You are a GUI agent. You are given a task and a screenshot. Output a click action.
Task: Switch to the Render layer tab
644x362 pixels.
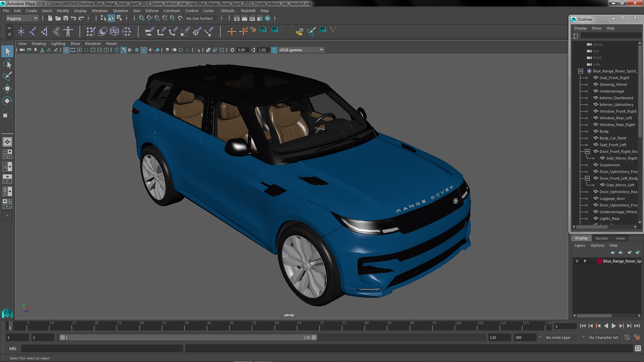tap(602, 238)
